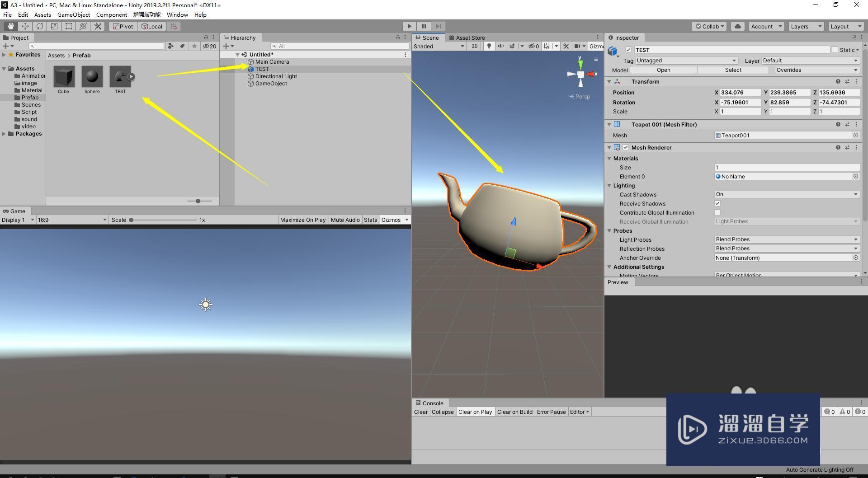The height and width of the screenshot is (478, 868).
Task: Select the Scale tool
Action: (x=54, y=26)
